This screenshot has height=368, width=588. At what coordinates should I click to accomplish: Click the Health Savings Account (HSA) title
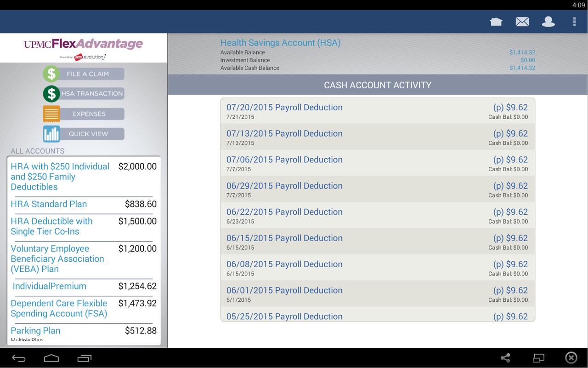point(280,43)
